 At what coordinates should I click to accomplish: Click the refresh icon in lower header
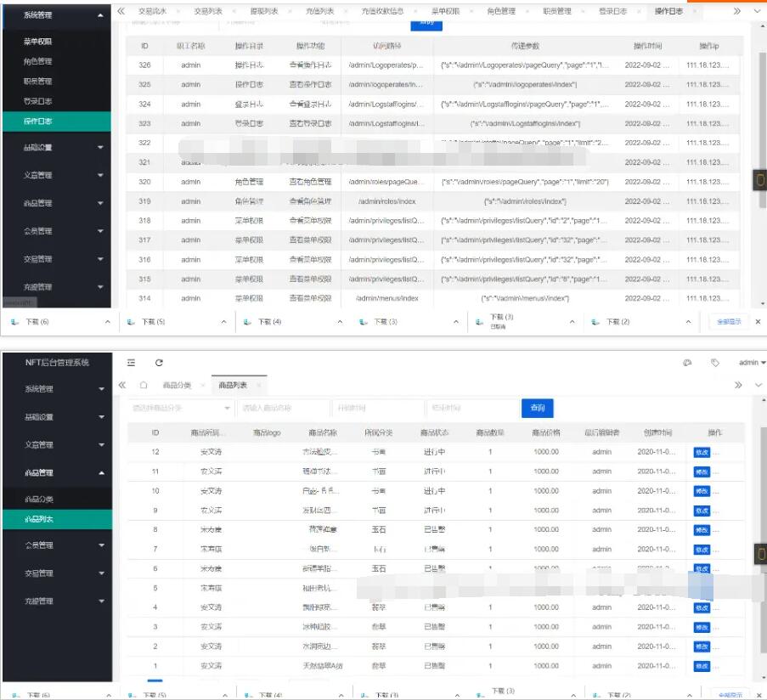(x=159, y=363)
